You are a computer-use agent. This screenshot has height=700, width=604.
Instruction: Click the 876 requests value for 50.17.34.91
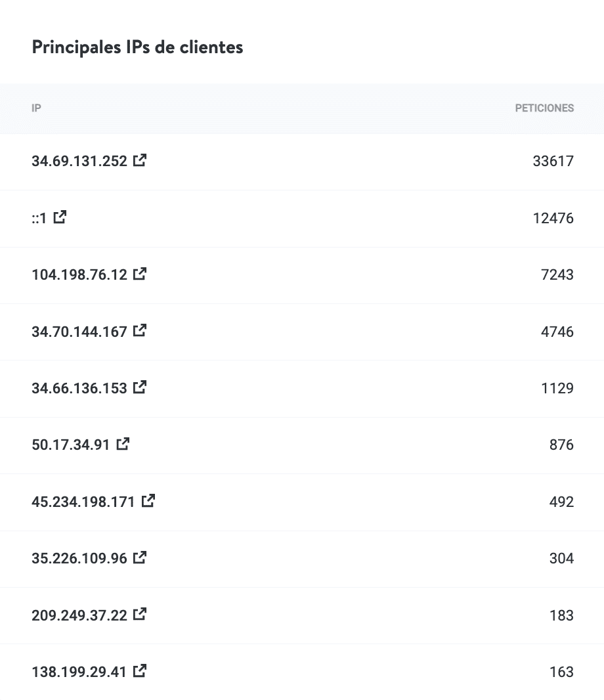561,445
